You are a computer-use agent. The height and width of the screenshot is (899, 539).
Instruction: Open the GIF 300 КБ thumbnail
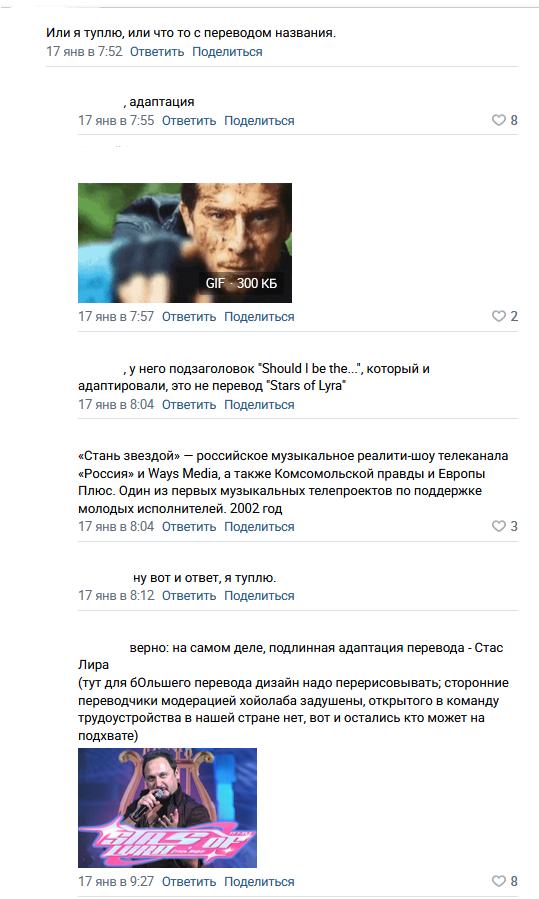(185, 243)
